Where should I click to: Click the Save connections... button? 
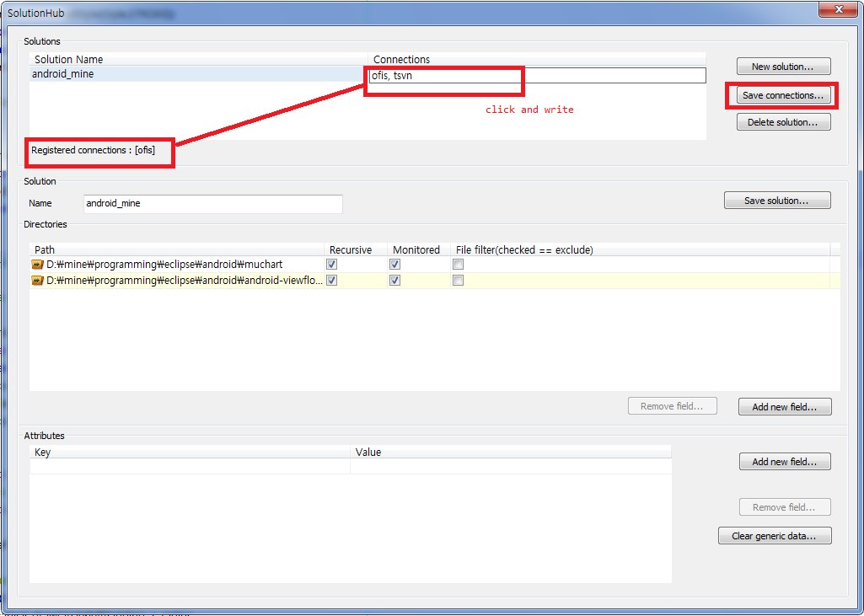784,95
